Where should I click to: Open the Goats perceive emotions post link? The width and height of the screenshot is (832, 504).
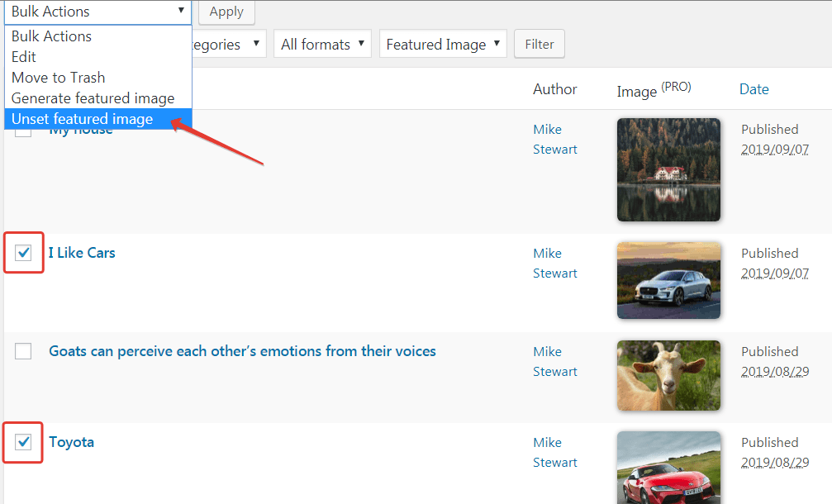pos(242,351)
